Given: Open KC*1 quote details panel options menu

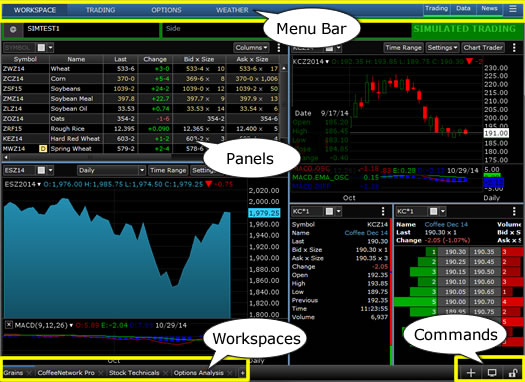Looking at the screenshot, I should pos(383,211).
